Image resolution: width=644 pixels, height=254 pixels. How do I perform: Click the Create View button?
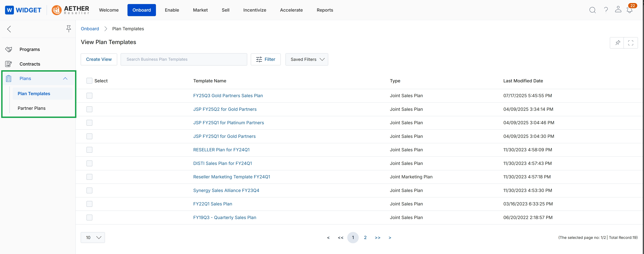click(x=99, y=59)
